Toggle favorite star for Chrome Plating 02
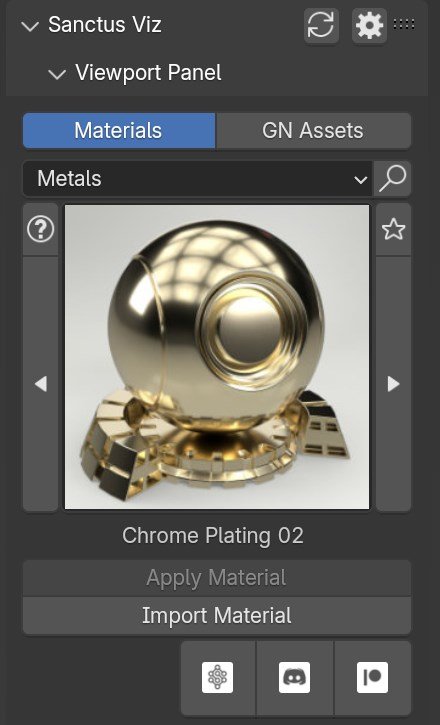 point(393,229)
